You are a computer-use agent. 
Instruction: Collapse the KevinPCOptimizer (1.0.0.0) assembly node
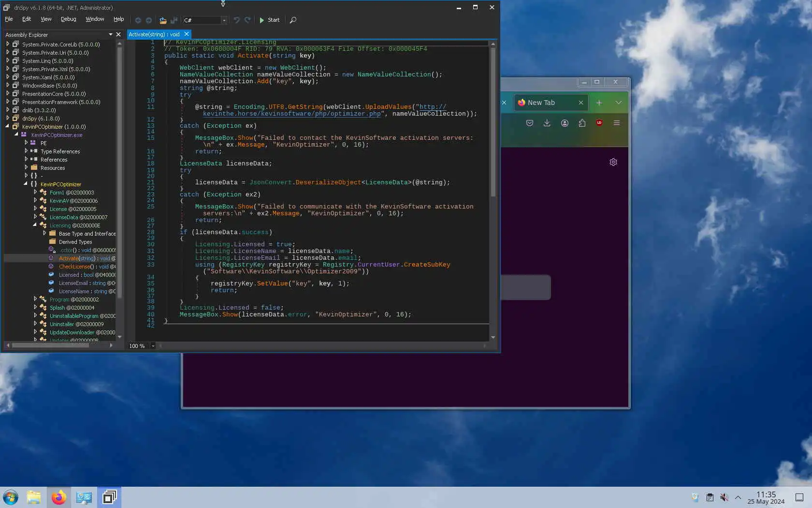8,127
